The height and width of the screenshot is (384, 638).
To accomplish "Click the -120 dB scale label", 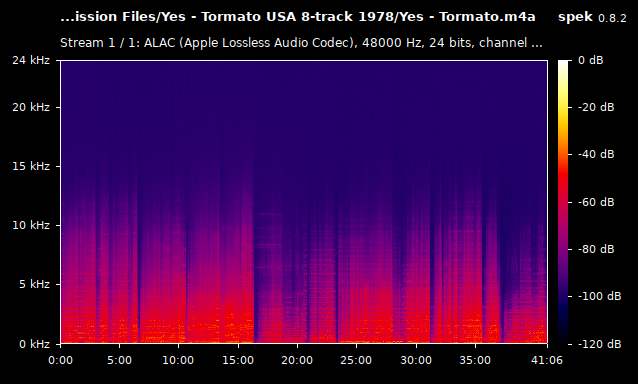I will pos(600,344).
